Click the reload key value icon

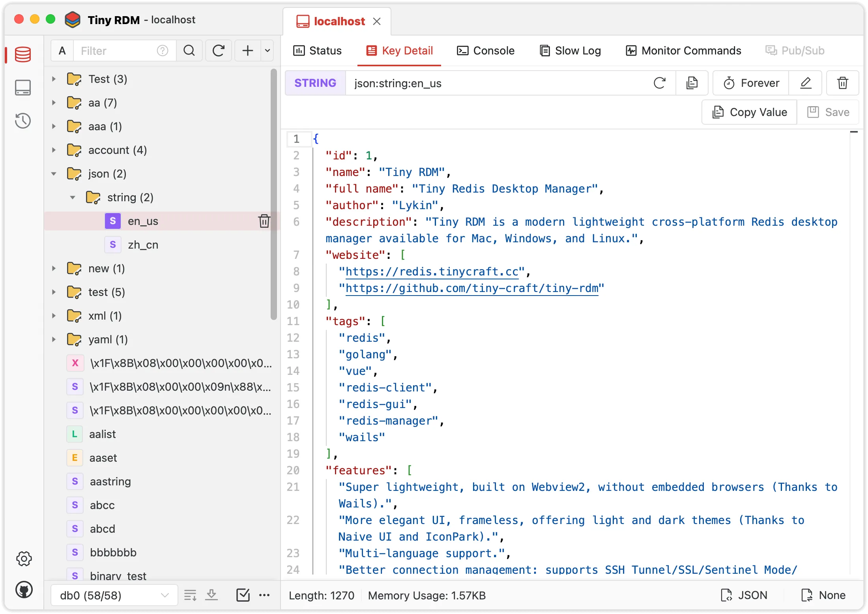coord(659,83)
